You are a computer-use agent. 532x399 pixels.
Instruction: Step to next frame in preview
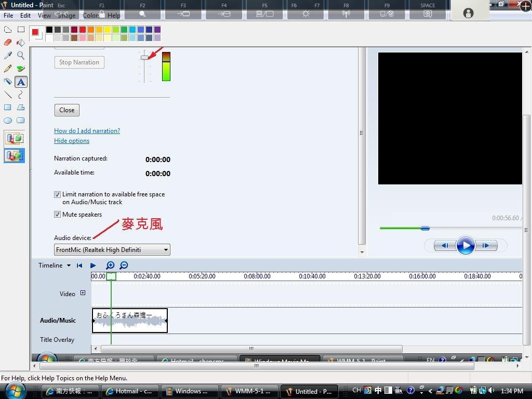pyautogui.click(x=486, y=245)
